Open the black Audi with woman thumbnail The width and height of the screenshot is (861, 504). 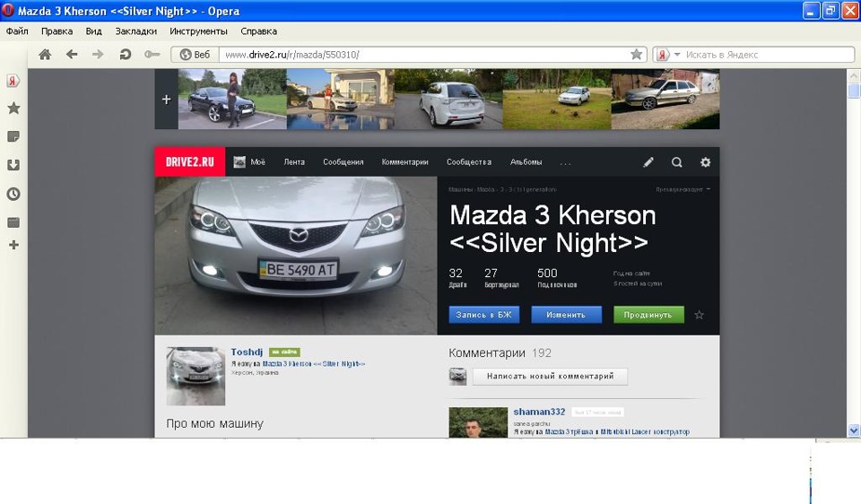pos(232,100)
